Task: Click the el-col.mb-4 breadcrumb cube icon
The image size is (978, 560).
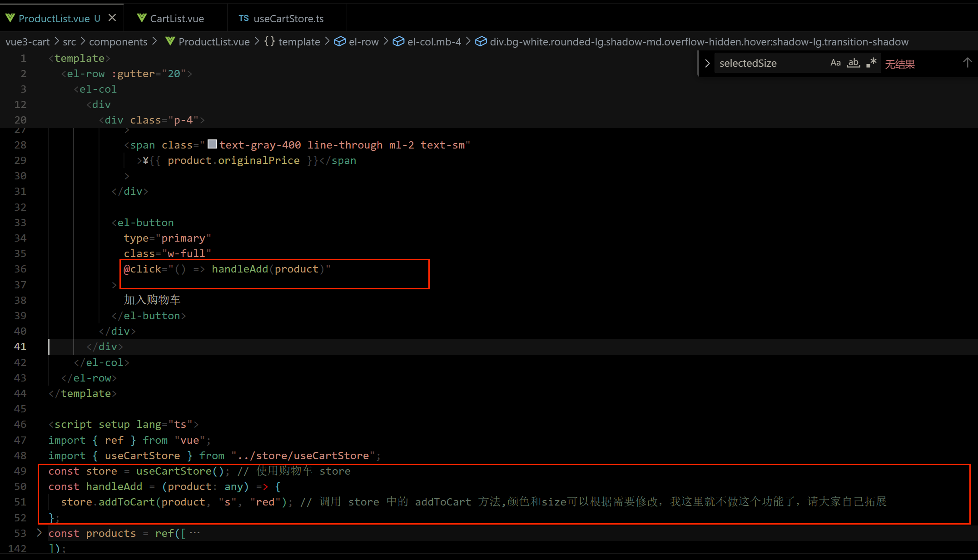Action: (398, 41)
